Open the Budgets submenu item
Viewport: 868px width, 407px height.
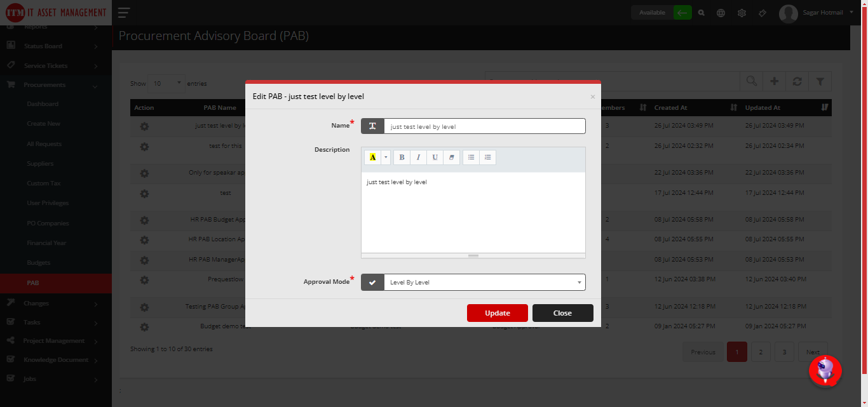pos(38,263)
